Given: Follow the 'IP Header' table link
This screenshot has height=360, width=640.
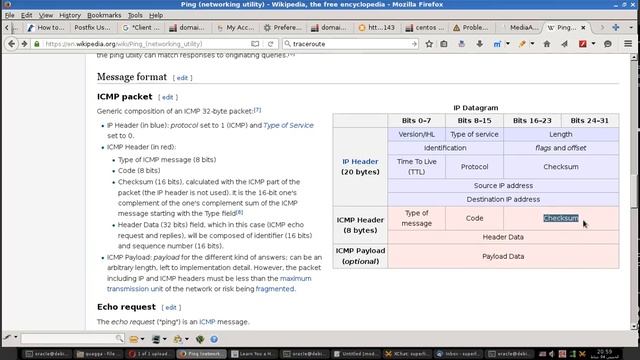Looking at the screenshot, I should 360,161.
